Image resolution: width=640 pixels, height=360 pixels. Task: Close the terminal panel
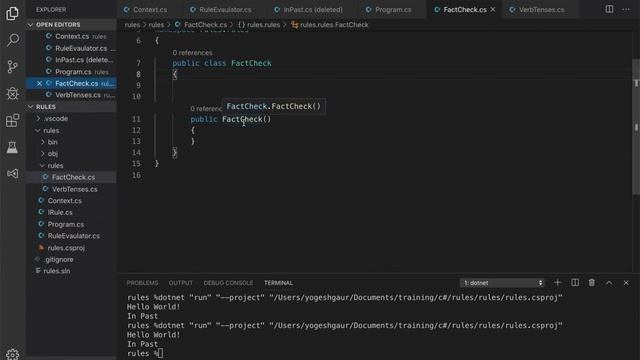point(626,282)
